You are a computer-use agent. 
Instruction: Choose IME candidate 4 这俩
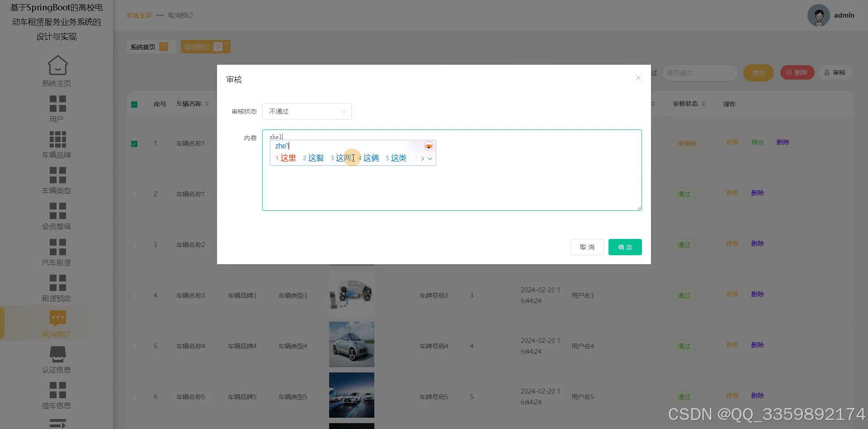(x=369, y=158)
